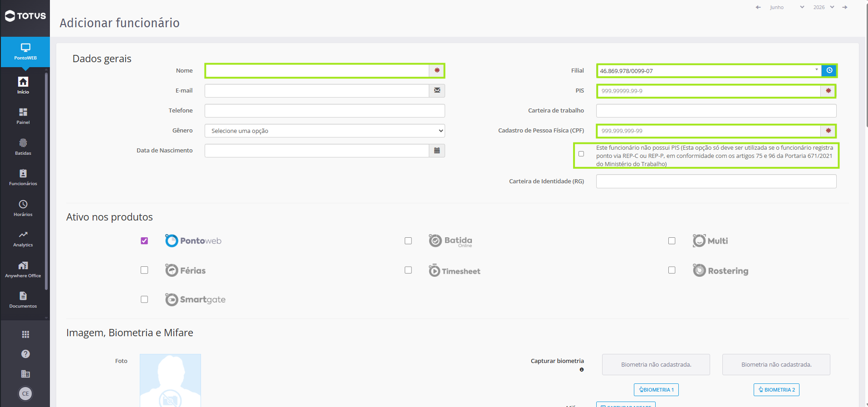868x407 pixels.
Task: Open the CE user avatar
Action: (x=25, y=393)
